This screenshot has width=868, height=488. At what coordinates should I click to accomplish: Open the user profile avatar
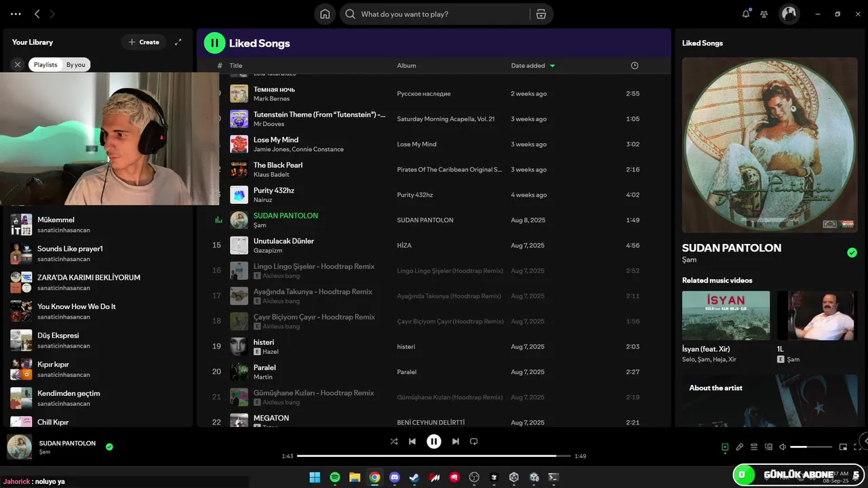pyautogui.click(x=789, y=14)
